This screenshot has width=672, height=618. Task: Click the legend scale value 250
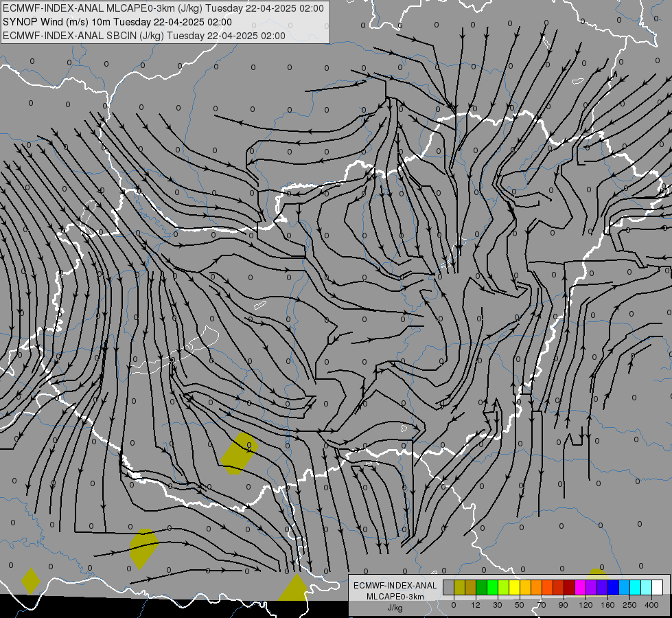[629, 605]
